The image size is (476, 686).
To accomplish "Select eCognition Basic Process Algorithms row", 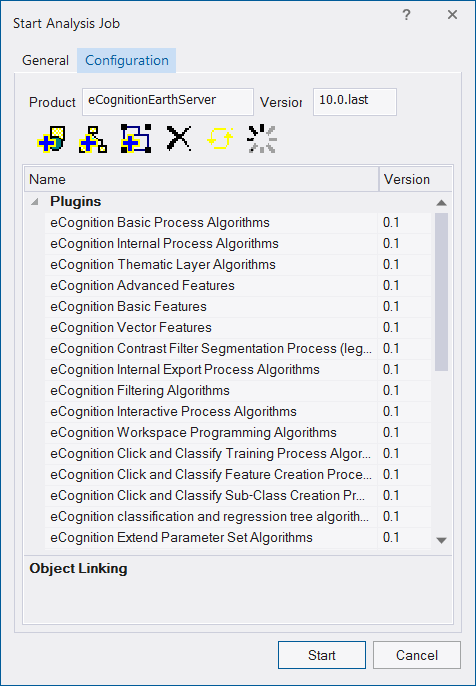I will 238,223.
